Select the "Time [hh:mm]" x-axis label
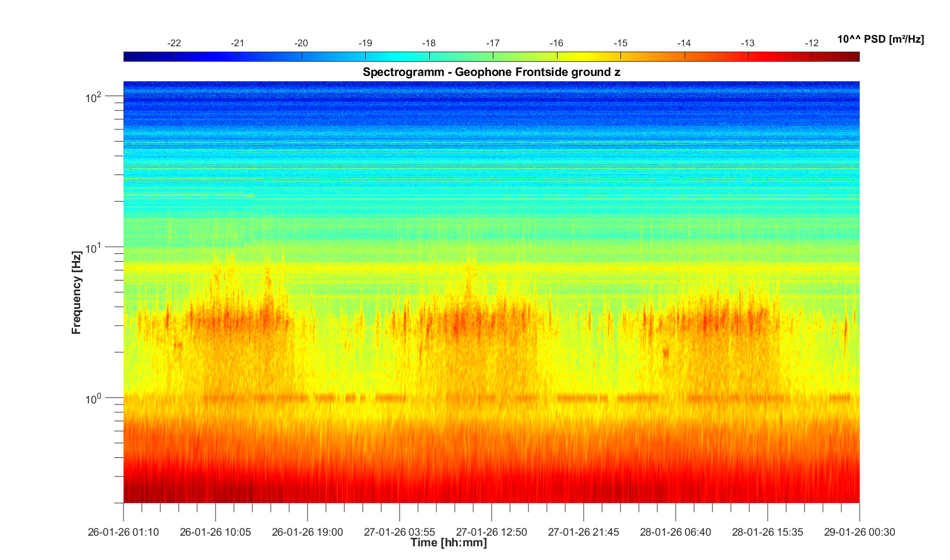 (448, 543)
